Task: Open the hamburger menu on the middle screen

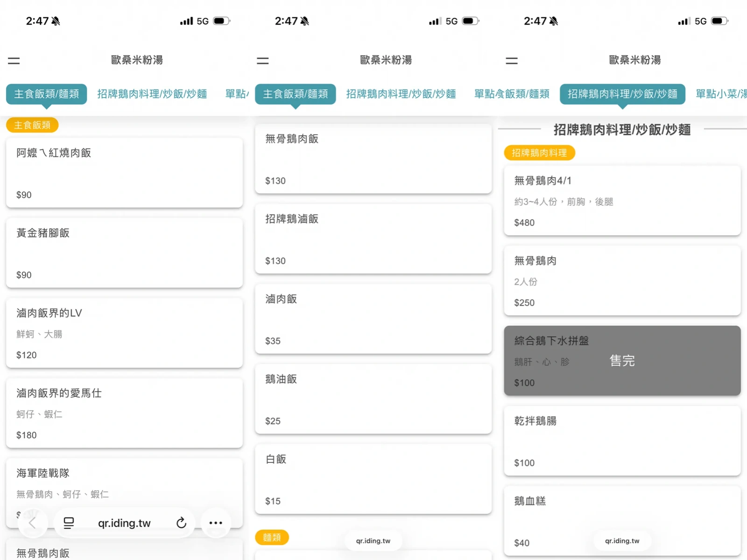Action: click(263, 61)
